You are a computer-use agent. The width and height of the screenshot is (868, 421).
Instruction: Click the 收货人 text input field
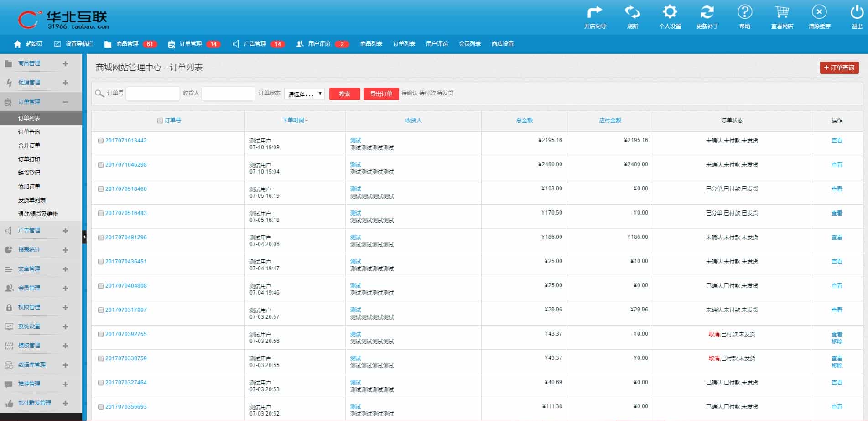[228, 94]
